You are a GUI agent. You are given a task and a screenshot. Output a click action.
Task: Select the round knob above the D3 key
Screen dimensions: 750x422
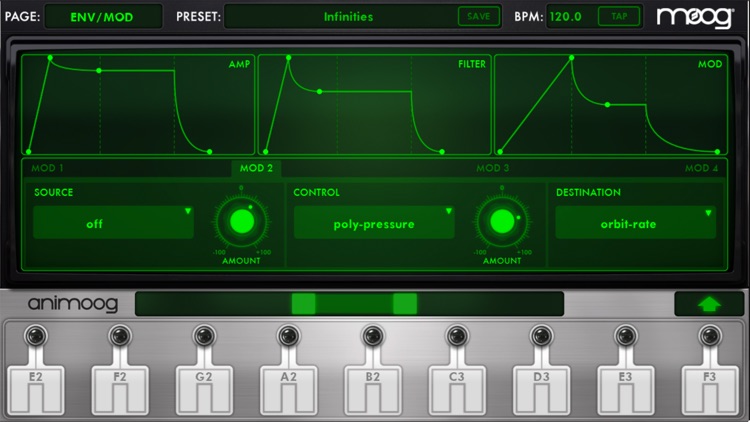(x=541, y=336)
